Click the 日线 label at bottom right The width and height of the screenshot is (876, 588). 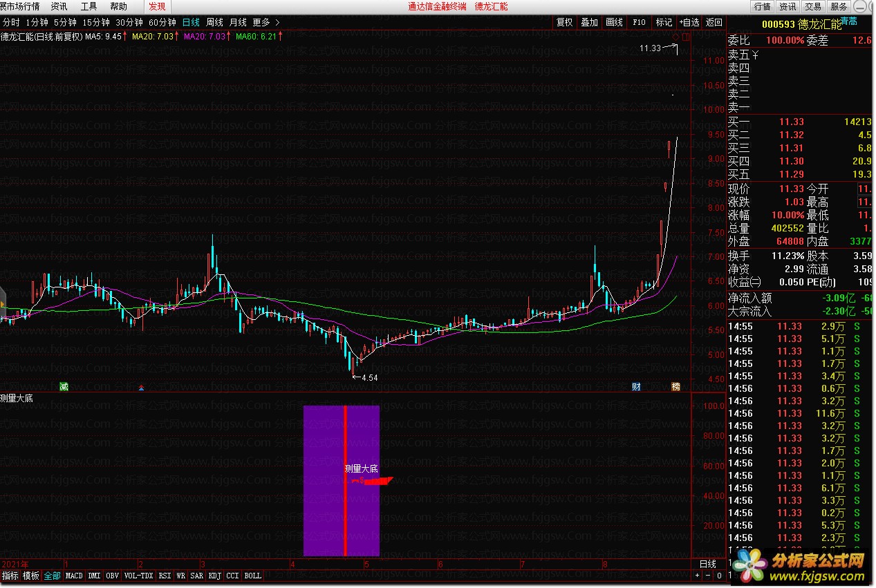click(707, 565)
